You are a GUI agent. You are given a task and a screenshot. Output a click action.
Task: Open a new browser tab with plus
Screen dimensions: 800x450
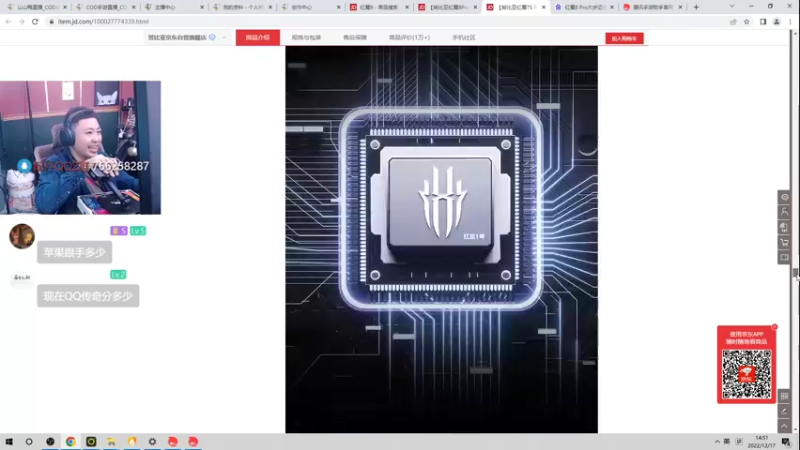(x=696, y=7)
